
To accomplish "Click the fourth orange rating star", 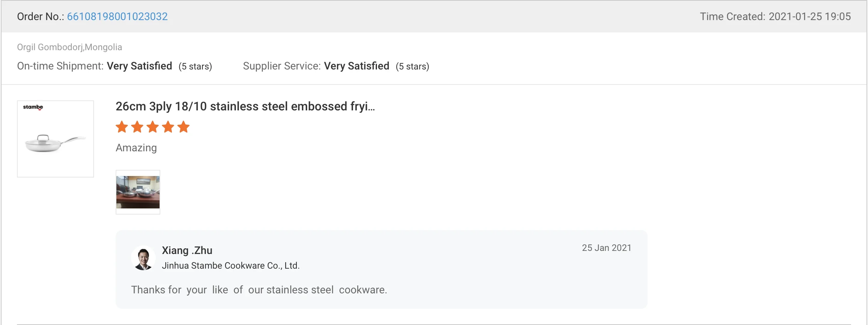I will (168, 127).
